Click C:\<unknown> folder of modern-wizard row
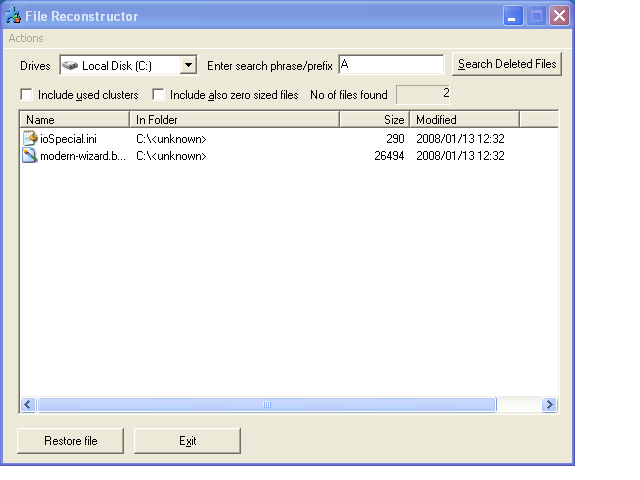Image resolution: width=640 pixels, height=480 pixels. coord(171,156)
